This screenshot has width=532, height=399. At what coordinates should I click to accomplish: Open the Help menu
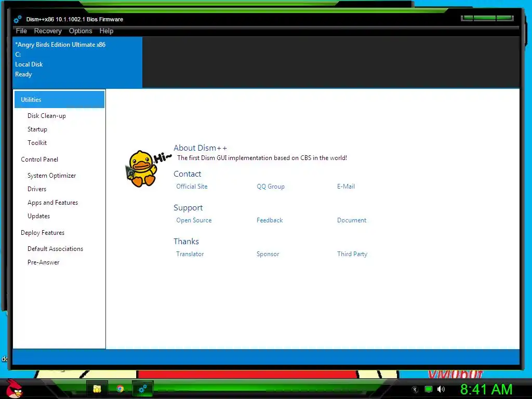pos(106,31)
